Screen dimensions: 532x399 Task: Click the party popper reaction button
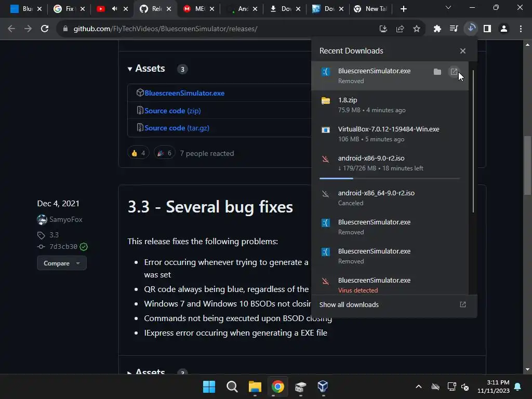click(165, 153)
